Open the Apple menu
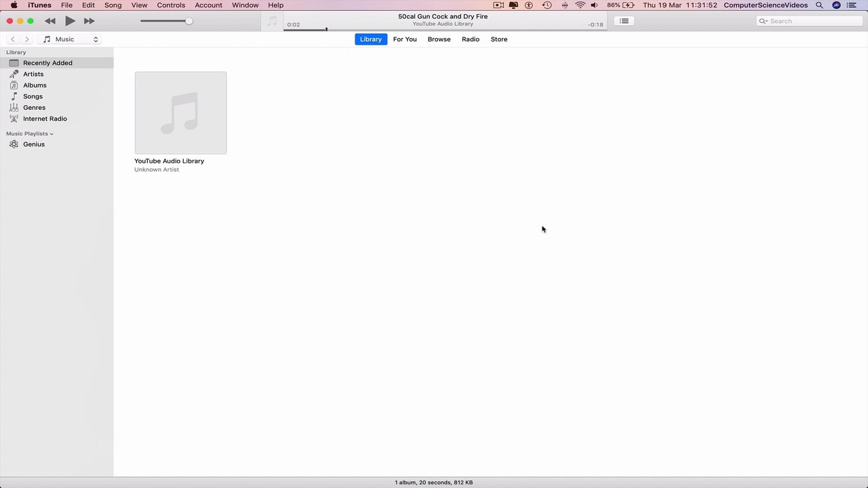Image resolution: width=868 pixels, height=488 pixels. [14, 5]
